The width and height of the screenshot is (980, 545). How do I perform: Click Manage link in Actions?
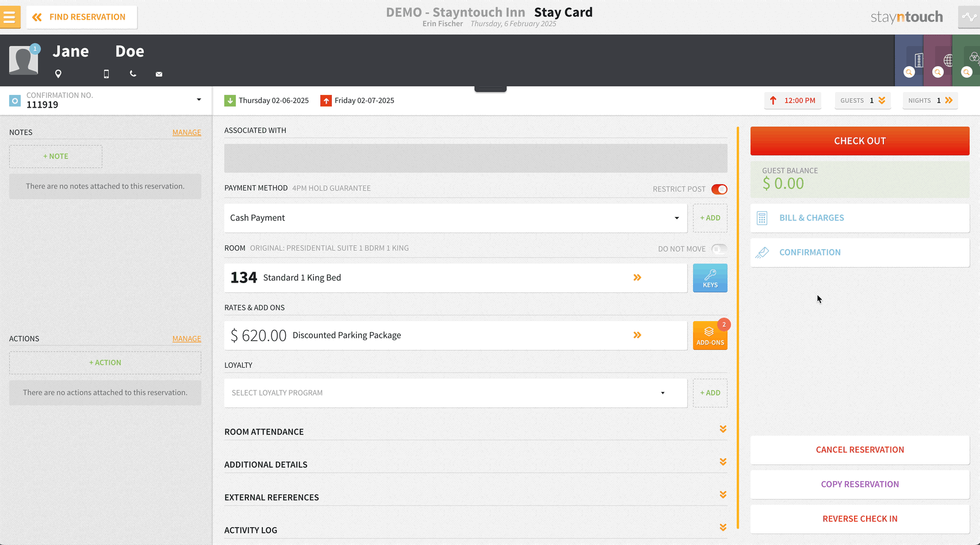187,339
